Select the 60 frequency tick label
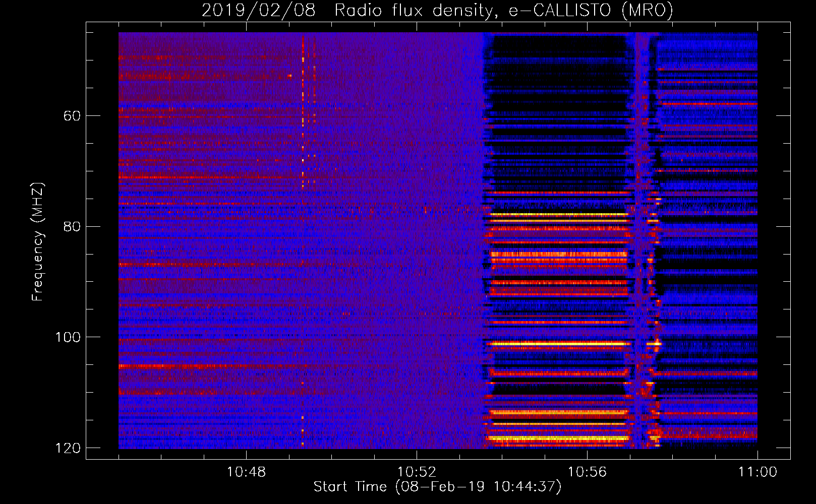The image size is (816, 504). click(72, 116)
